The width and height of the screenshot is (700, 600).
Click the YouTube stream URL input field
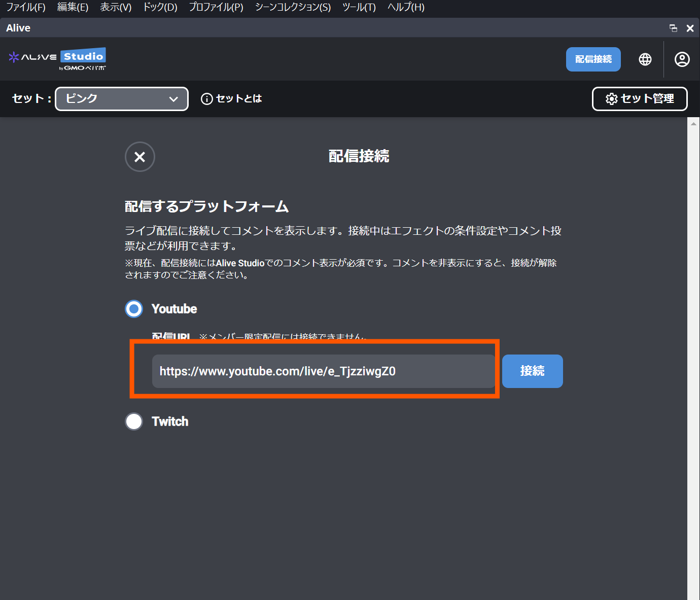(323, 371)
